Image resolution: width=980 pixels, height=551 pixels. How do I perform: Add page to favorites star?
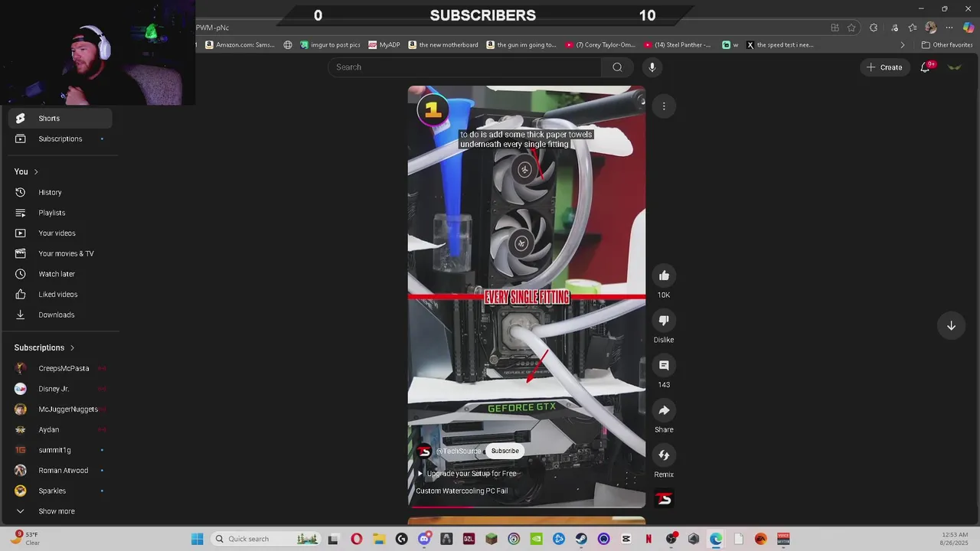click(851, 28)
